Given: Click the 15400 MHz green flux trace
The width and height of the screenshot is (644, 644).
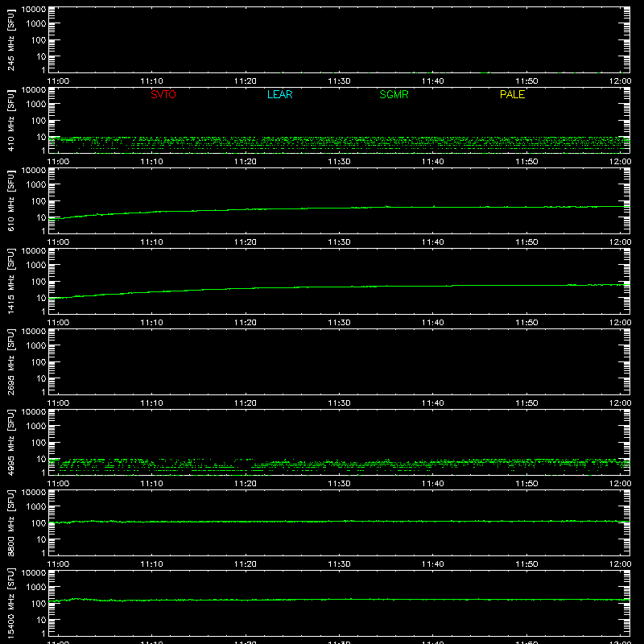Looking at the screenshot, I should coord(339,600).
